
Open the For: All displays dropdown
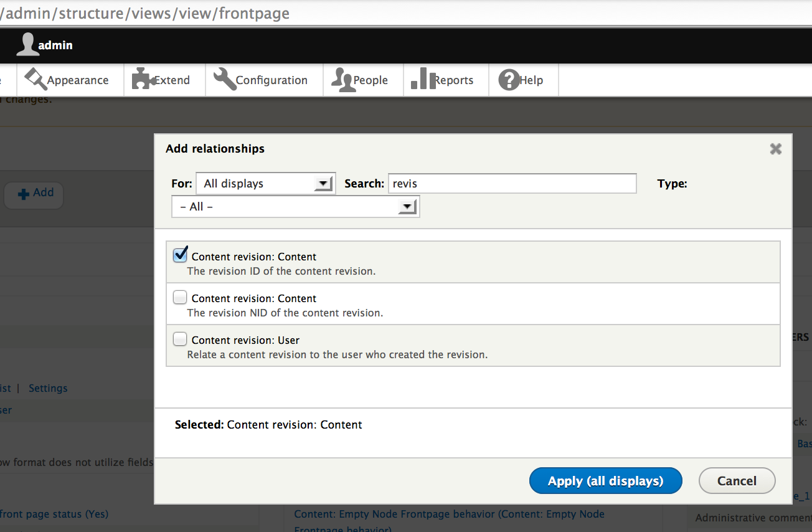pos(266,184)
